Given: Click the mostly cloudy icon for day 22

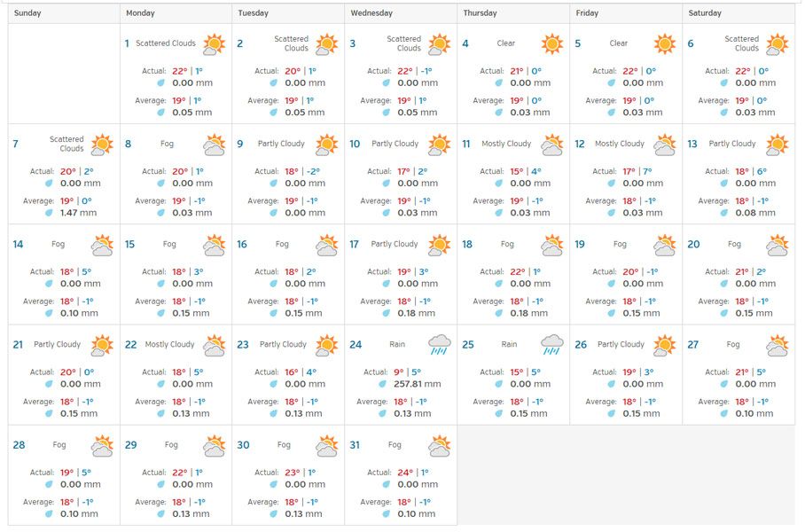Looking at the screenshot, I should 214,344.
